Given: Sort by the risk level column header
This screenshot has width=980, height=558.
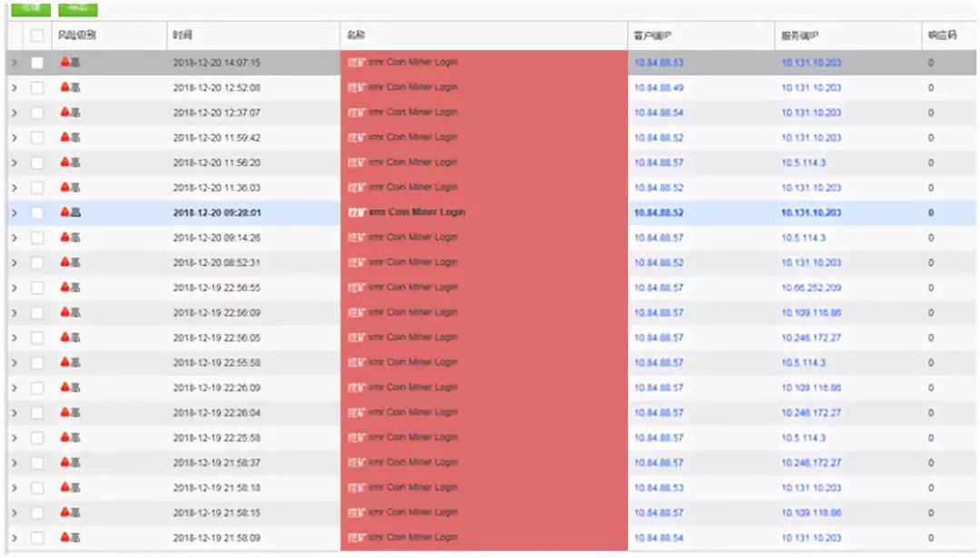Looking at the screenshot, I should [77, 35].
